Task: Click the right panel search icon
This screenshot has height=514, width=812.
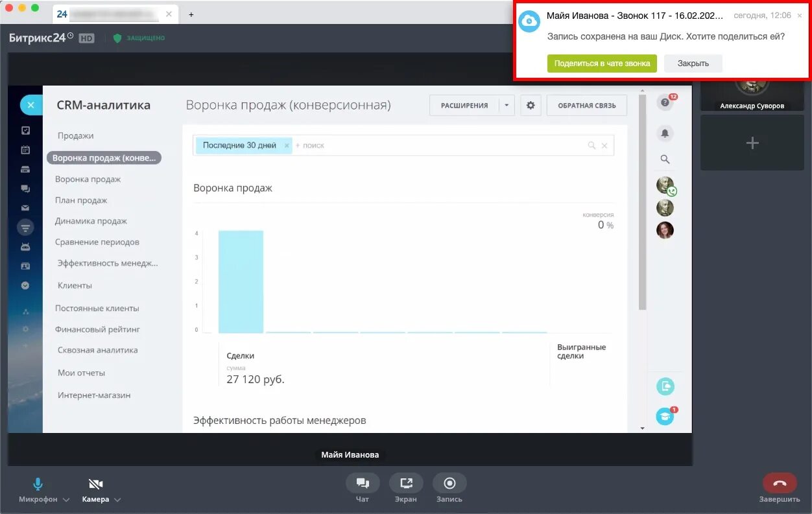Action: 665,159
